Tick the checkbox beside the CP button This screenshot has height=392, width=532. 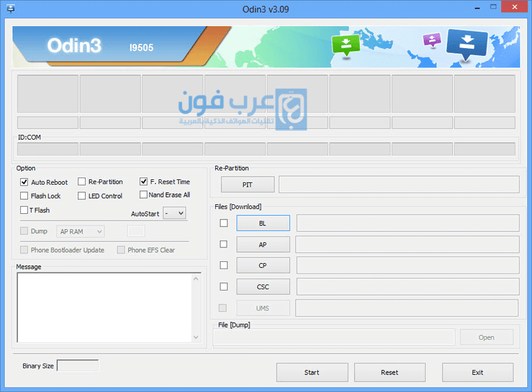tap(224, 265)
